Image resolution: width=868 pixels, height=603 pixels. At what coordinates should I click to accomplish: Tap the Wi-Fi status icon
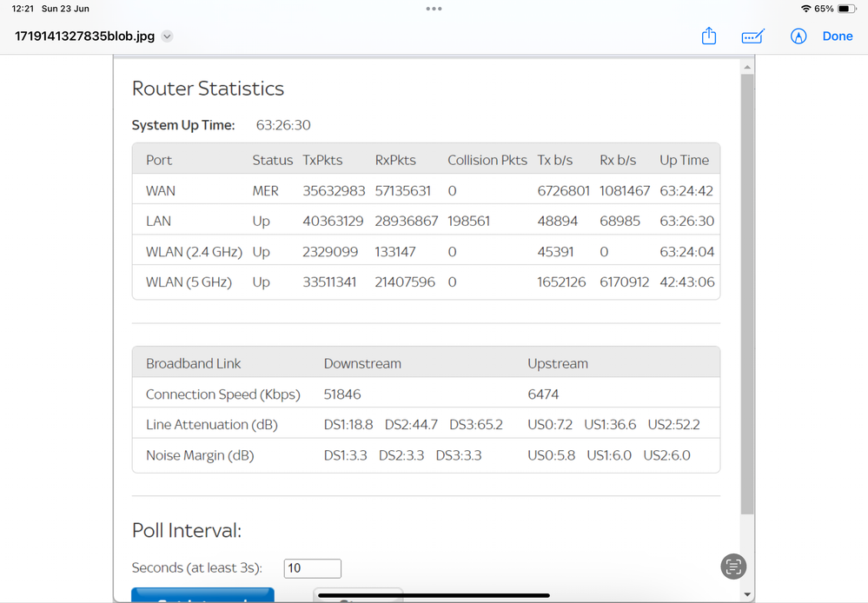pyautogui.click(x=805, y=9)
